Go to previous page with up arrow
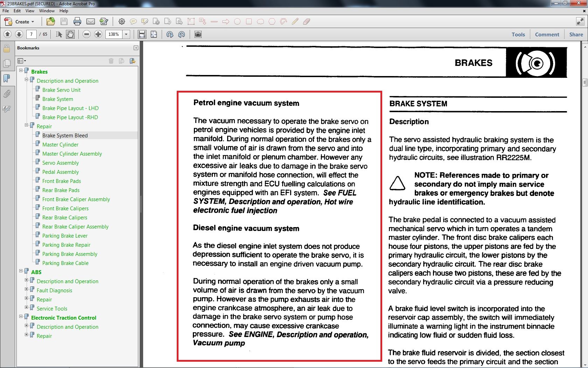This screenshot has height=368, width=588. point(8,34)
